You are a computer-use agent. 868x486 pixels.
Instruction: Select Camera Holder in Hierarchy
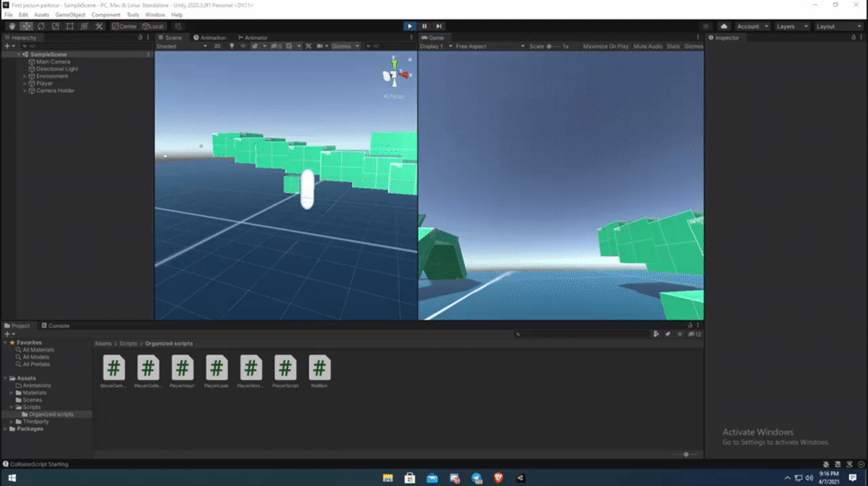[x=55, y=91]
